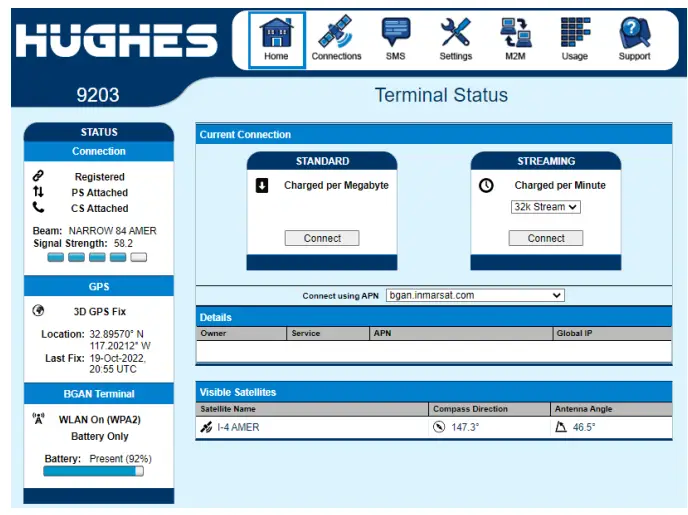688x515 pixels.
Task: Connect the Streaming per-minute service
Action: click(546, 238)
